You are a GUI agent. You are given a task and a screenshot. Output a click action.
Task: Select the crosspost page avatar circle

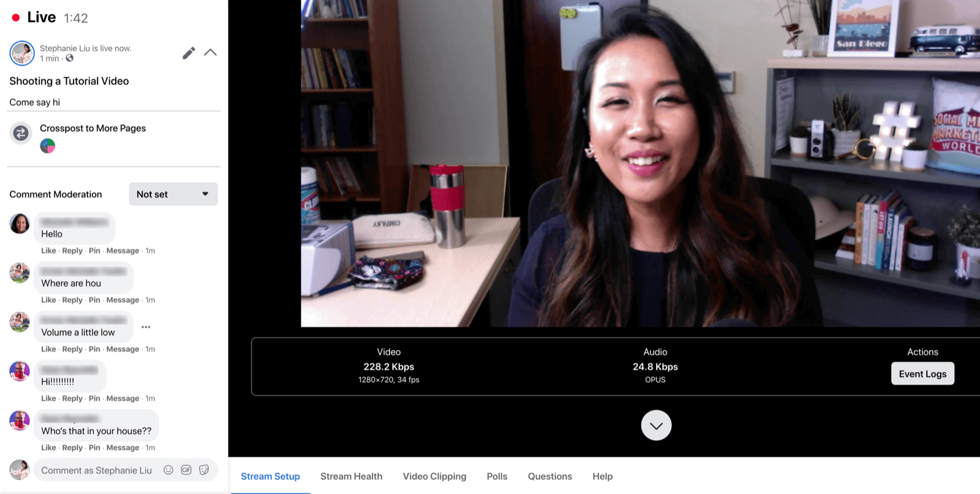(x=48, y=146)
